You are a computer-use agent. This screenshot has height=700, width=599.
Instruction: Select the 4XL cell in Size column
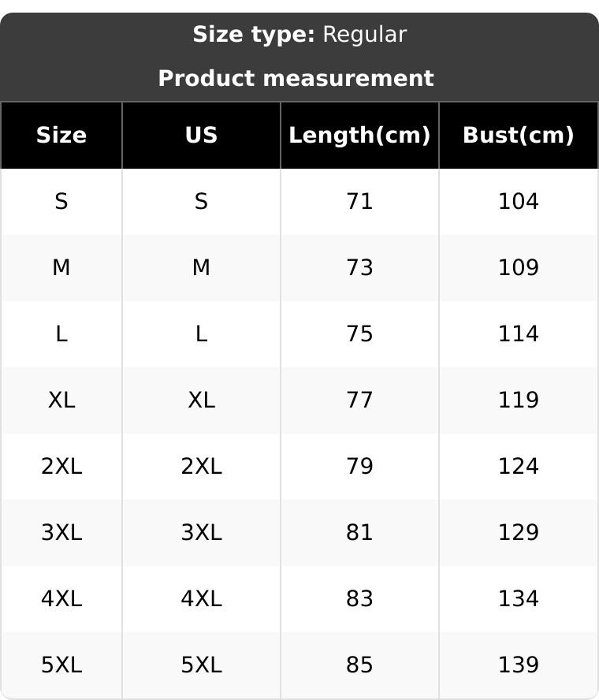pos(61,599)
